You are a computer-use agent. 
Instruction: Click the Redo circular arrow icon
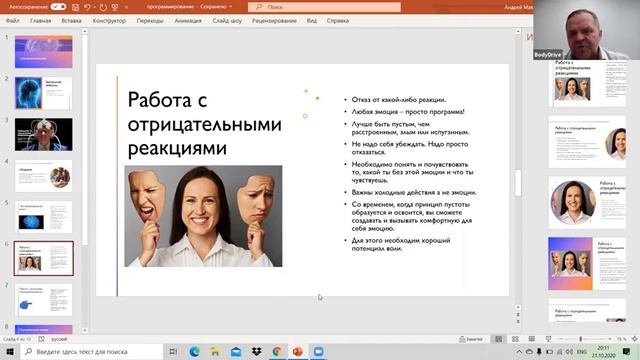point(103,7)
